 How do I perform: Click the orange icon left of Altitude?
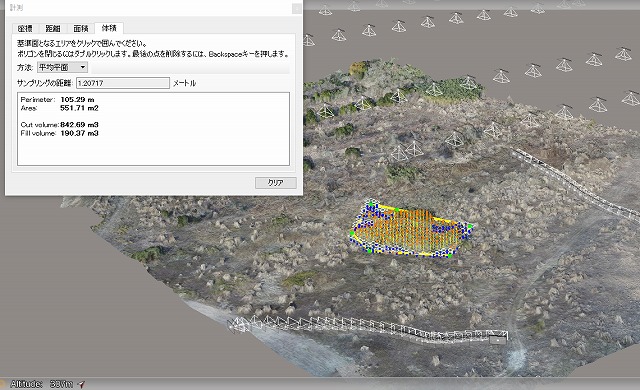point(2,384)
